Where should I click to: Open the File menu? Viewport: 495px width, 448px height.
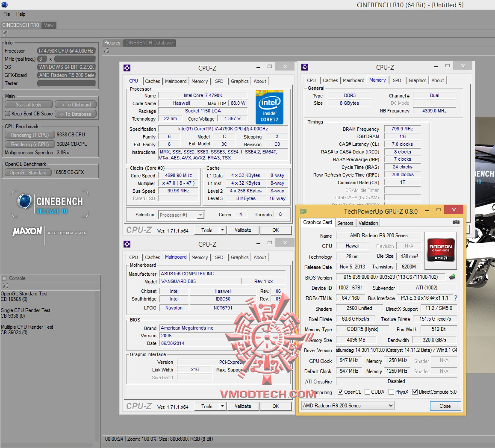7,14
